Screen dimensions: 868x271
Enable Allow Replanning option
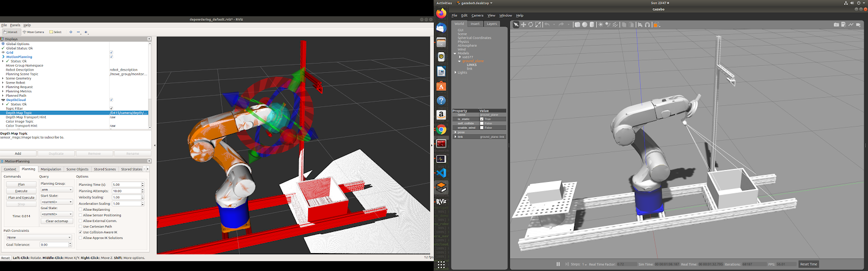pyautogui.click(x=81, y=210)
